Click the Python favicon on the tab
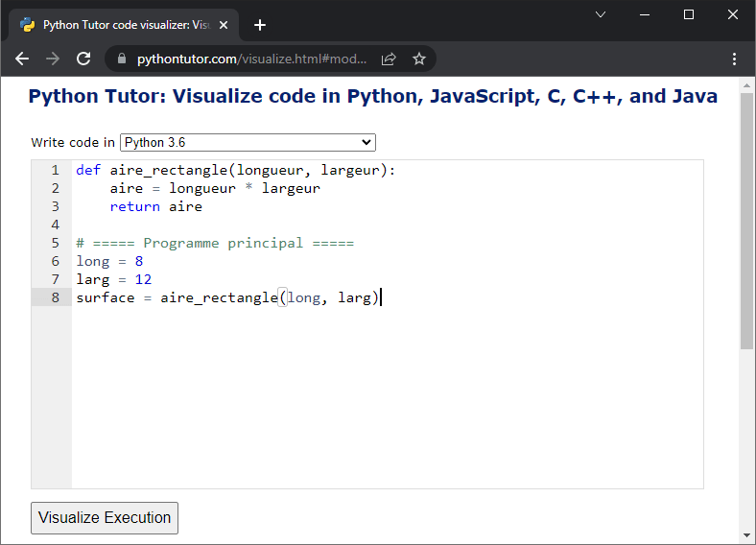The height and width of the screenshot is (545, 756). [x=28, y=25]
